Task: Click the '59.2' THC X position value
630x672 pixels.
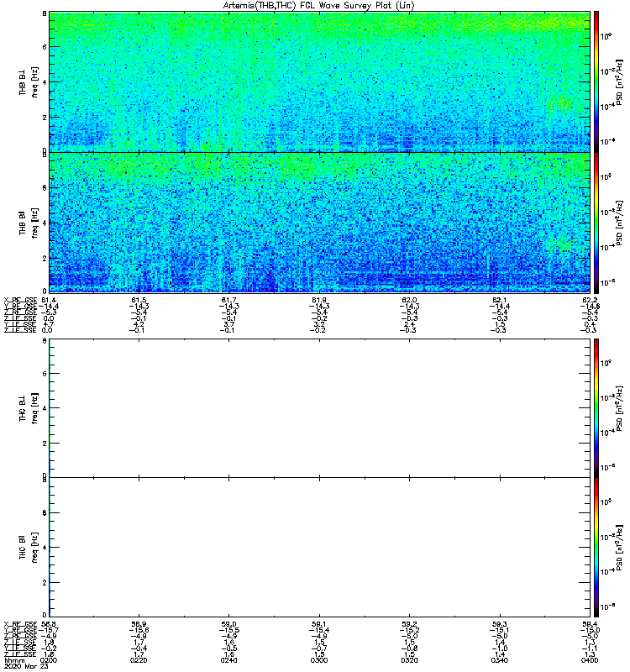Action: 410,624
